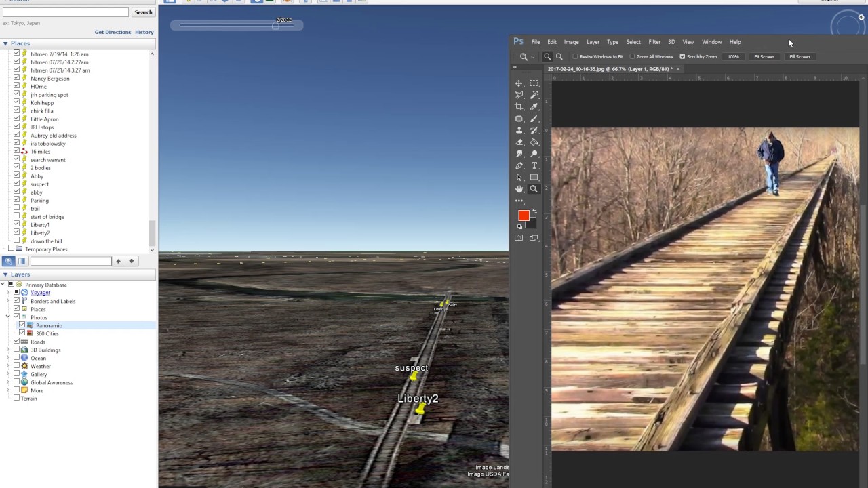Screen dimensions: 868x488
Task: Click the red foreground color swatch
Action: (523, 216)
